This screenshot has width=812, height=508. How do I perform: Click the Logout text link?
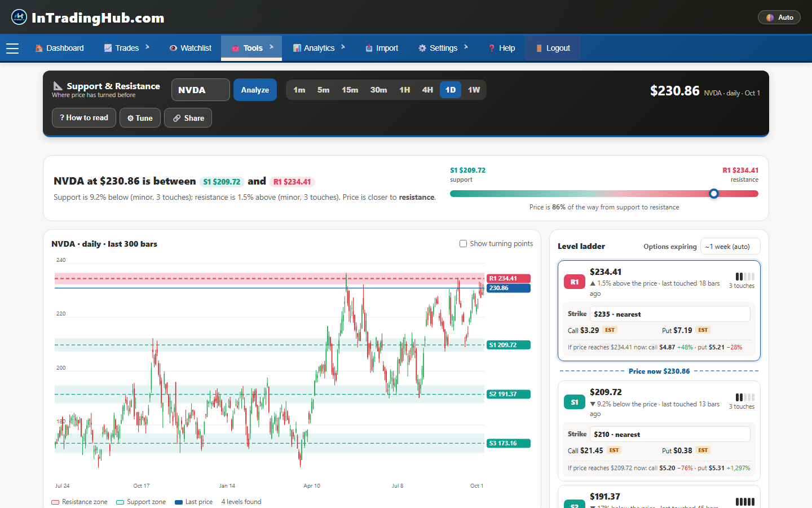coord(558,48)
